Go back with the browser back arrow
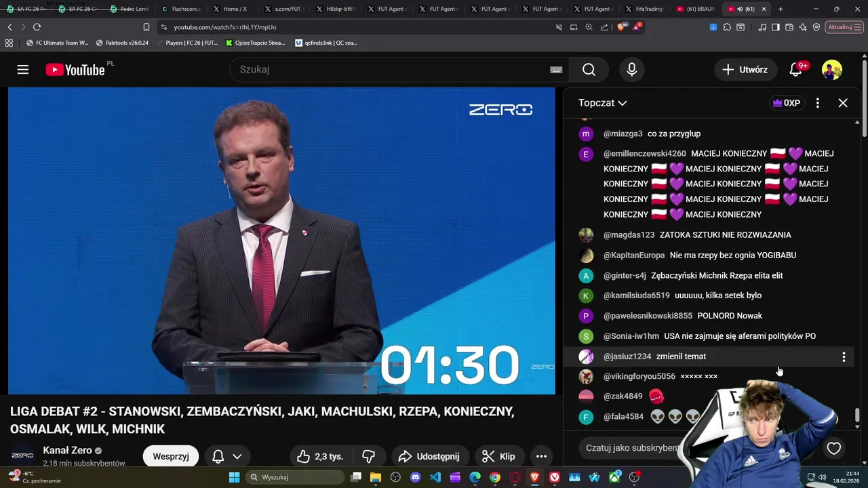868x488 pixels. coord(9,27)
